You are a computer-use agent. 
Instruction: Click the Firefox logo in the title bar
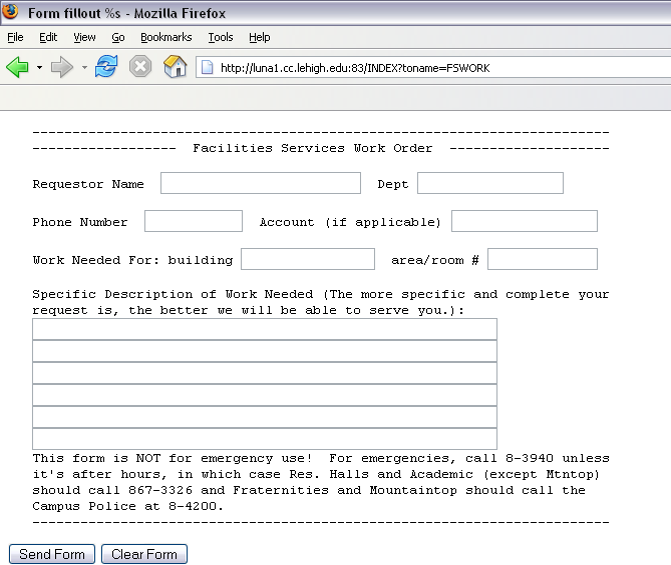point(10,12)
